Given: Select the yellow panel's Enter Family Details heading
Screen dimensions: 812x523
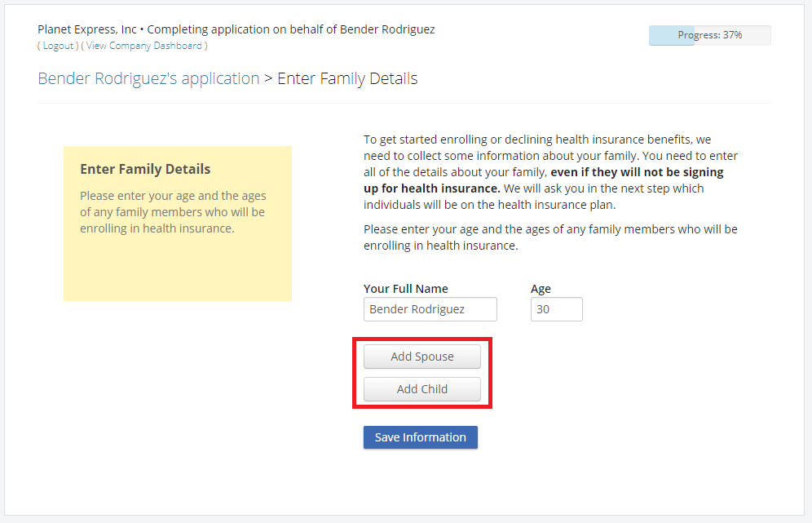Looking at the screenshot, I should click(145, 170).
